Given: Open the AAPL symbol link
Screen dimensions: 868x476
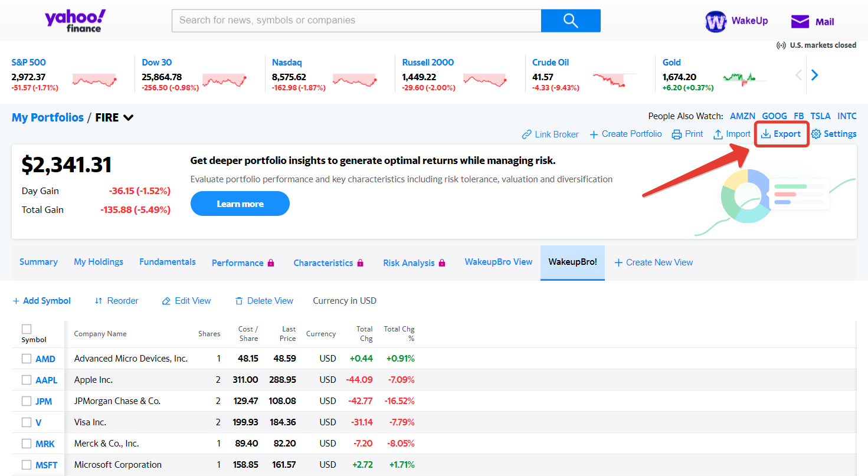Looking at the screenshot, I should [x=47, y=380].
